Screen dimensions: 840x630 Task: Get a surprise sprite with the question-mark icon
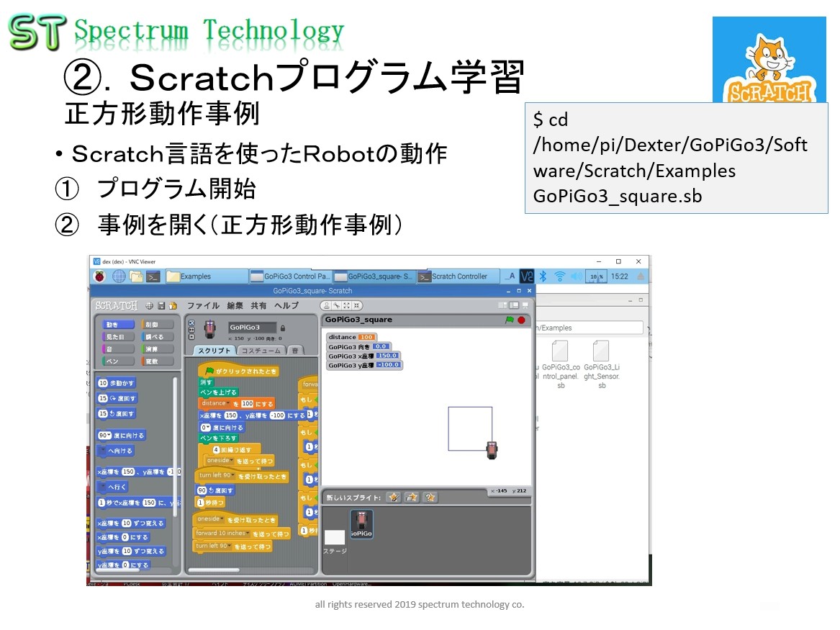[430, 498]
